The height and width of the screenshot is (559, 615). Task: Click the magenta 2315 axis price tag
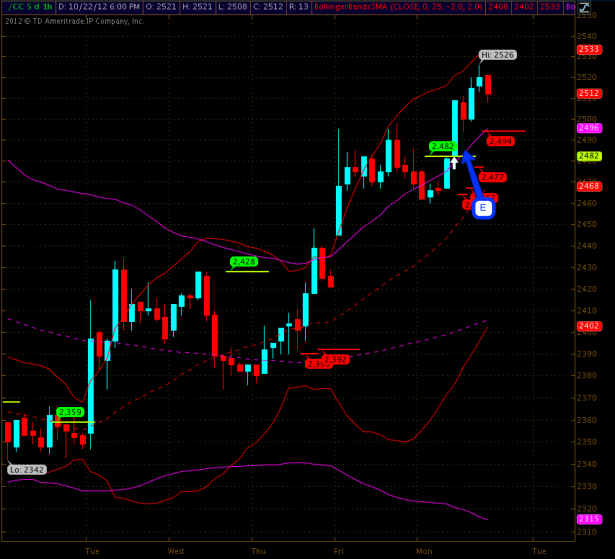[x=589, y=519]
